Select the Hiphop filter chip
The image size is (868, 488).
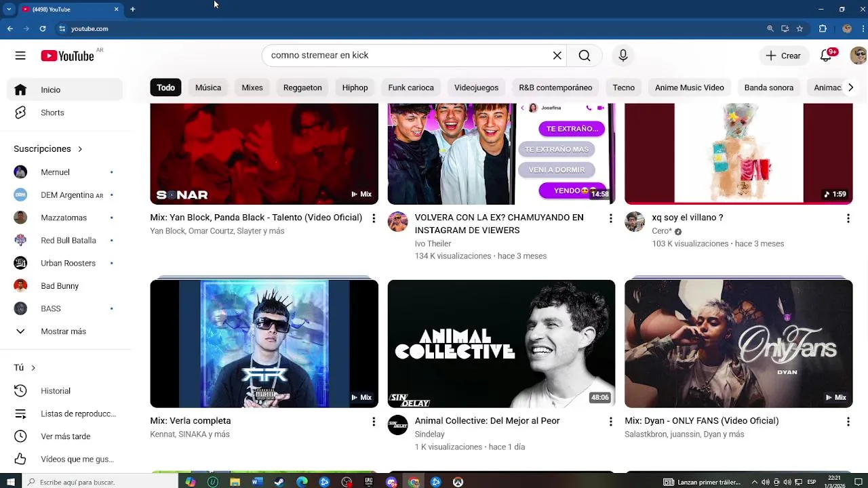click(355, 87)
